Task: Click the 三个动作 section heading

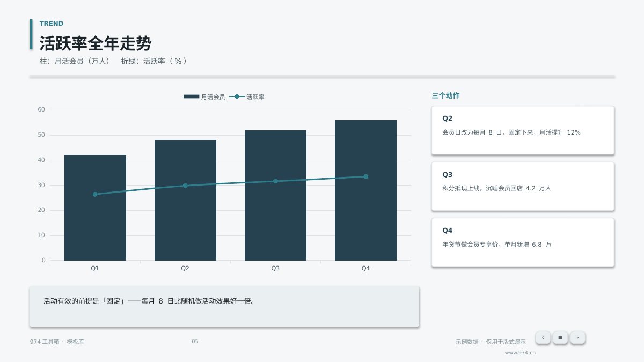Action: coord(445,96)
